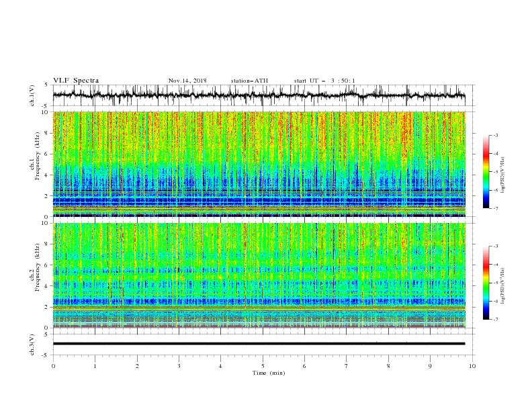Click the '0' tick label on time axis
532x411 pixels.
53,366
